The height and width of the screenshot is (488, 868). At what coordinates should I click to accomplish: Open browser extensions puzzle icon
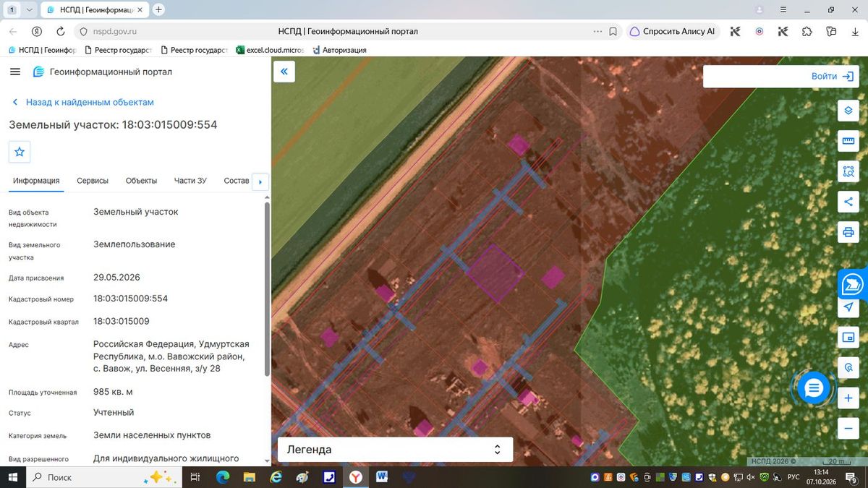click(x=807, y=31)
